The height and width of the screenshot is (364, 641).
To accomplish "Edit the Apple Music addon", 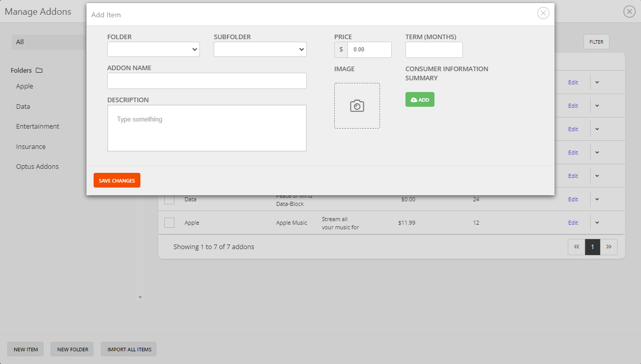I will coord(573,223).
